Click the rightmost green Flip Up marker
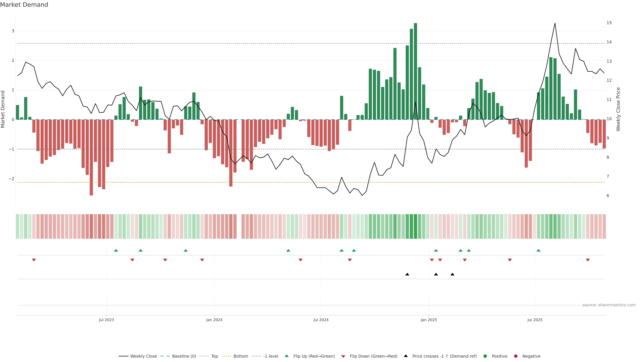The image size is (644, 362). 539,250
